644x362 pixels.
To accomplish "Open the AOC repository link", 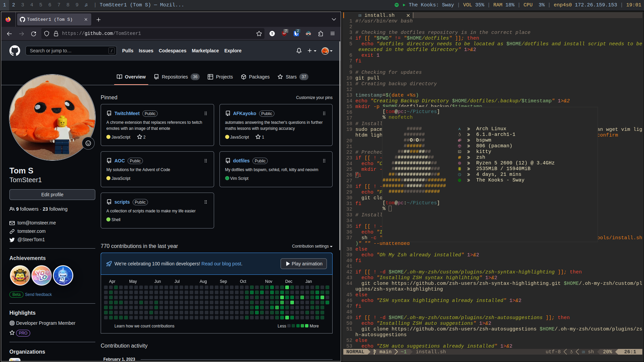I will pyautogui.click(x=119, y=161).
